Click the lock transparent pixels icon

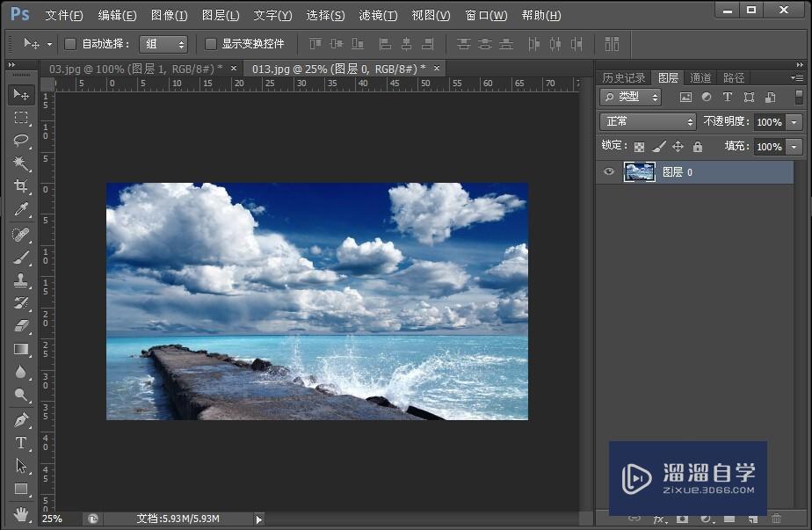point(639,147)
